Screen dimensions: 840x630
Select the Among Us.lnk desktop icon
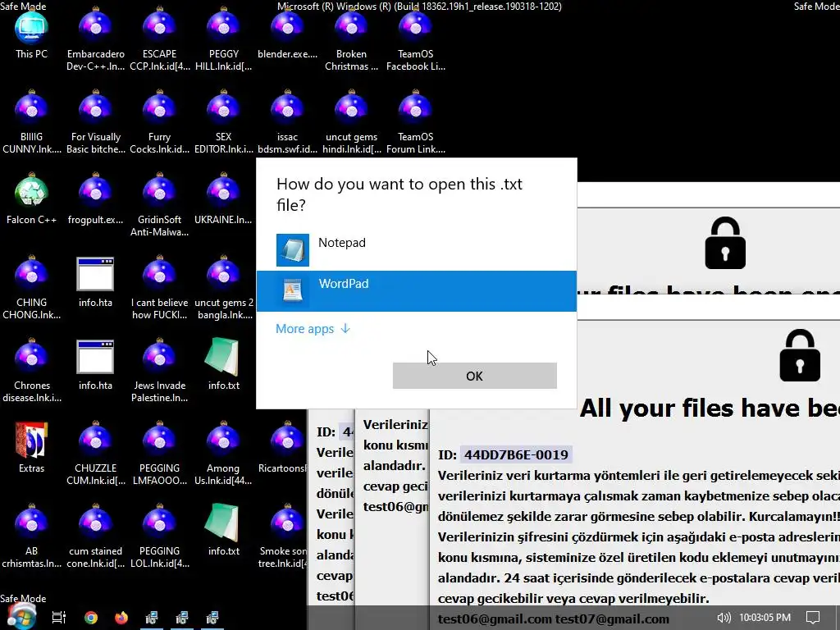tap(223, 453)
